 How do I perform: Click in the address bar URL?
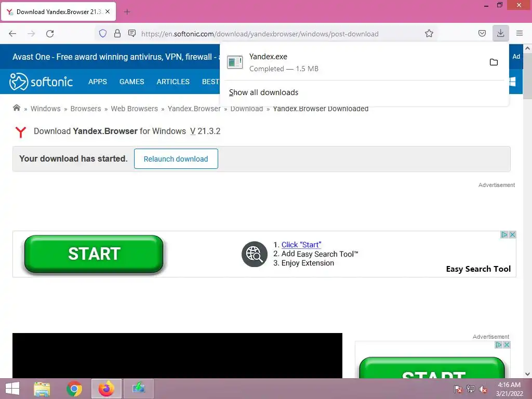pos(260,34)
